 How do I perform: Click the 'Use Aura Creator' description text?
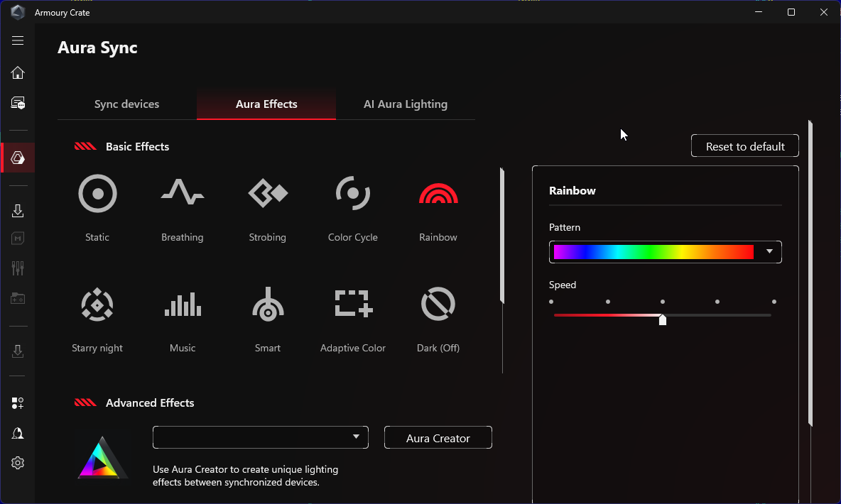tap(246, 476)
